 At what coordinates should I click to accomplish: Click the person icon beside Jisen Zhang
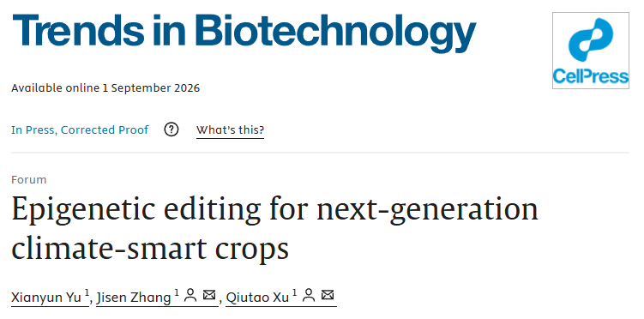pyautogui.click(x=190, y=295)
